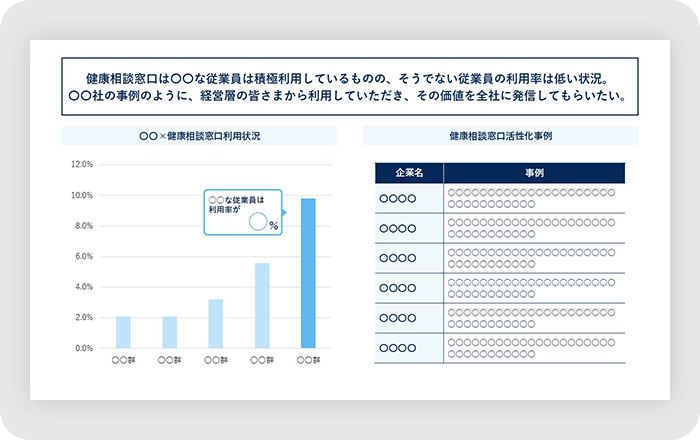700x440 pixels.
Task: Click the third row case description cell
Action: pyautogui.click(x=533, y=258)
